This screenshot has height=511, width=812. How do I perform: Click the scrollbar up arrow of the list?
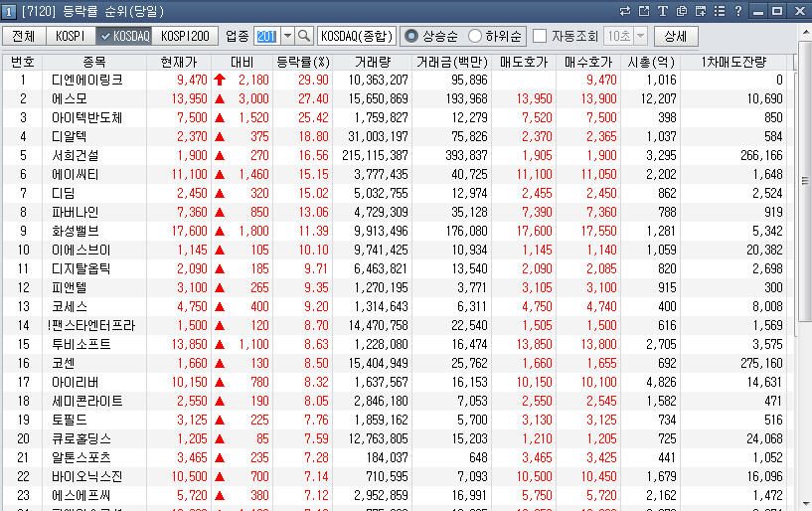(805, 63)
